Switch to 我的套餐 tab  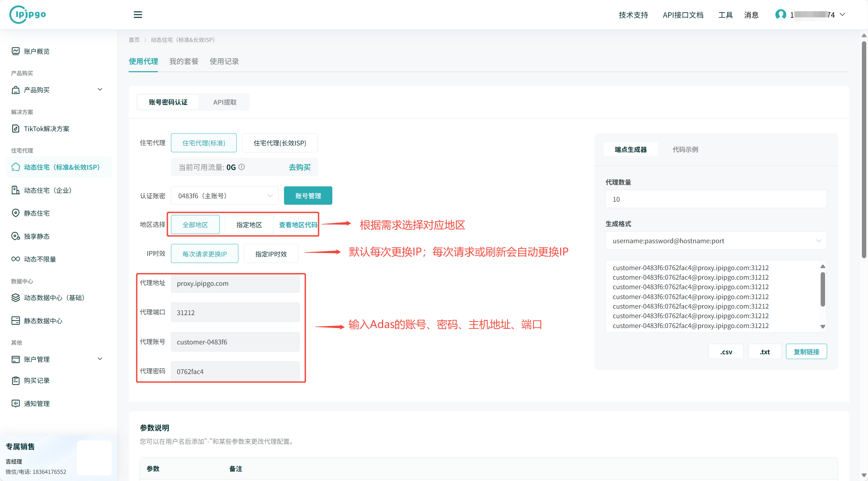pos(184,61)
